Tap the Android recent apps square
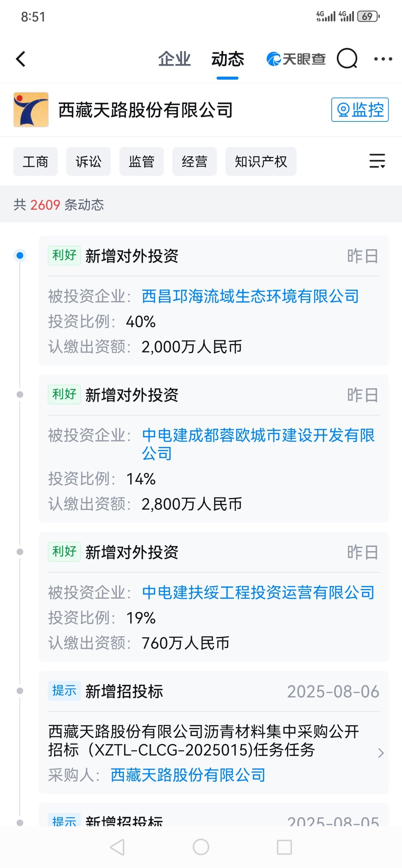 tap(284, 847)
